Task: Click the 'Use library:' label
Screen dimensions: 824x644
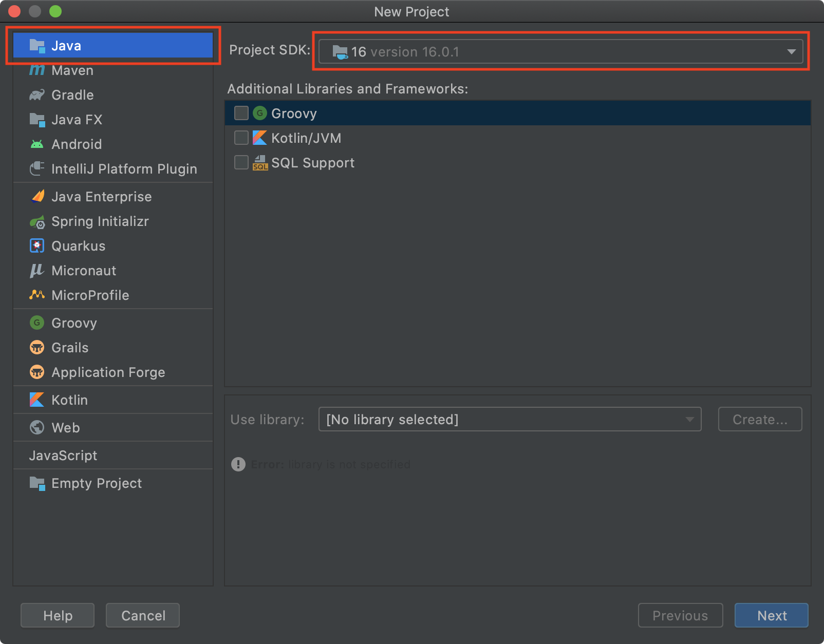Action: coord(267,420)
